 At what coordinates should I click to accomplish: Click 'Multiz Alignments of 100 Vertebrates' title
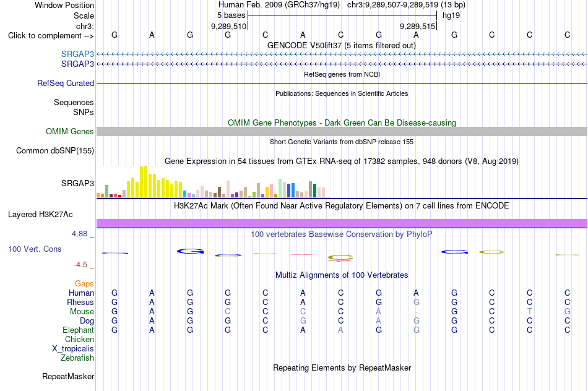(342, 275)
